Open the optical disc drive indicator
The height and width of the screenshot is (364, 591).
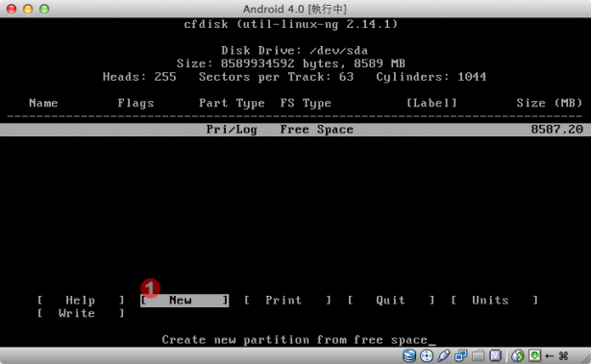(427, 355)
